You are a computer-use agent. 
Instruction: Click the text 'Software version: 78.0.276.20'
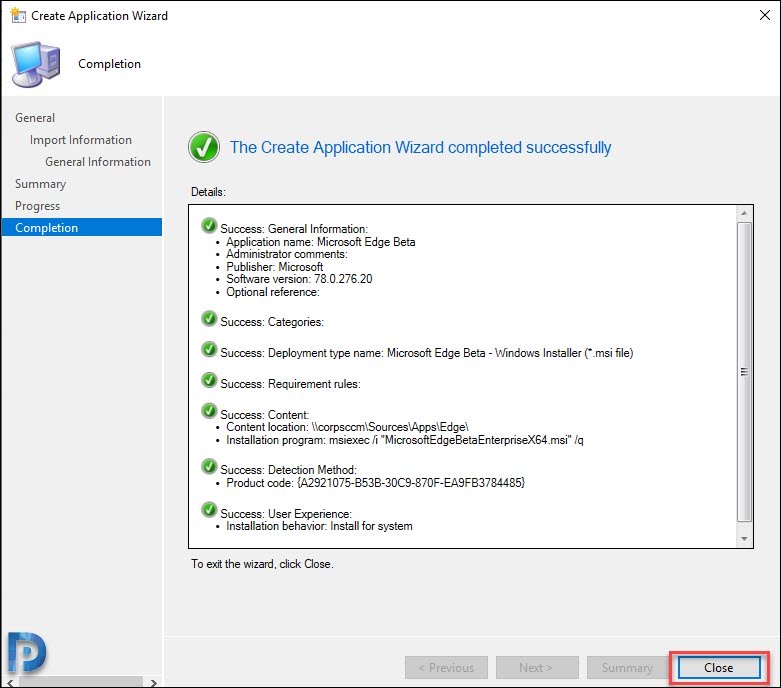pyautogui.click(x=299, y=279)
